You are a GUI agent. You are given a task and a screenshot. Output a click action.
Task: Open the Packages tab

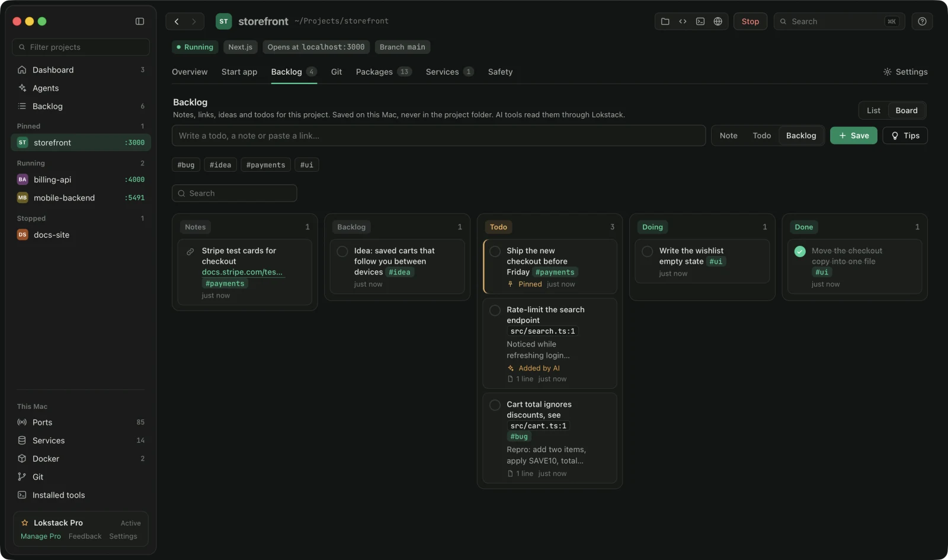(383, 72)
